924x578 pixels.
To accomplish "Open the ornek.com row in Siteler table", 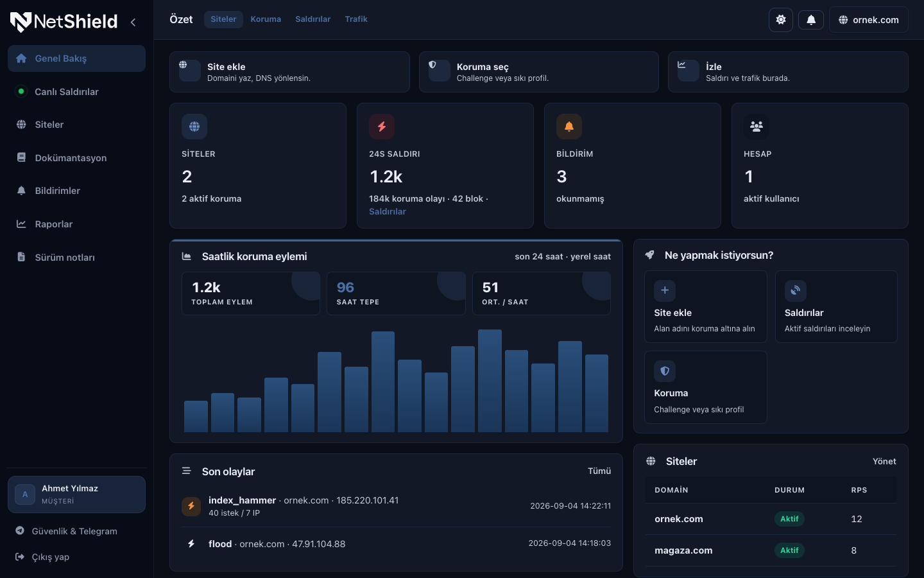I will point(771,519).
